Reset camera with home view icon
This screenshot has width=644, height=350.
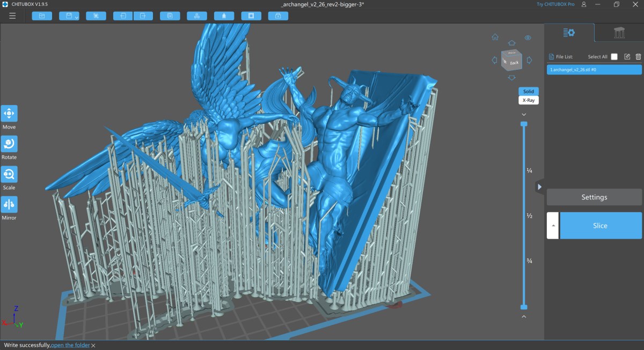click(495, 38)
